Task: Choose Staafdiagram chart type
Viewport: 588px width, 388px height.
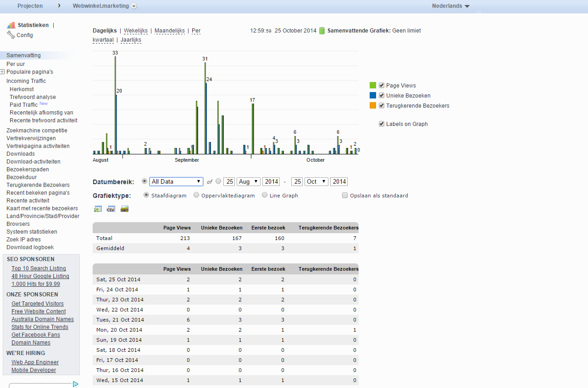Action: pos(146,195)
